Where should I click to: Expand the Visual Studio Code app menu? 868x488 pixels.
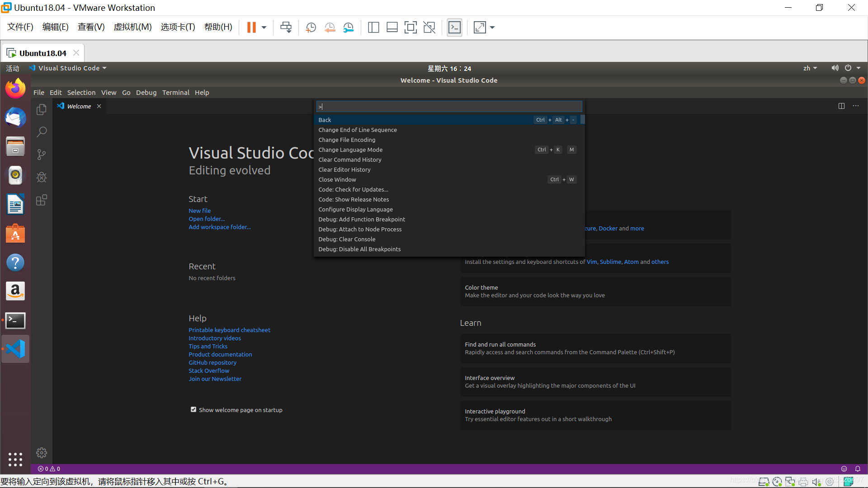tap(69, 68)
